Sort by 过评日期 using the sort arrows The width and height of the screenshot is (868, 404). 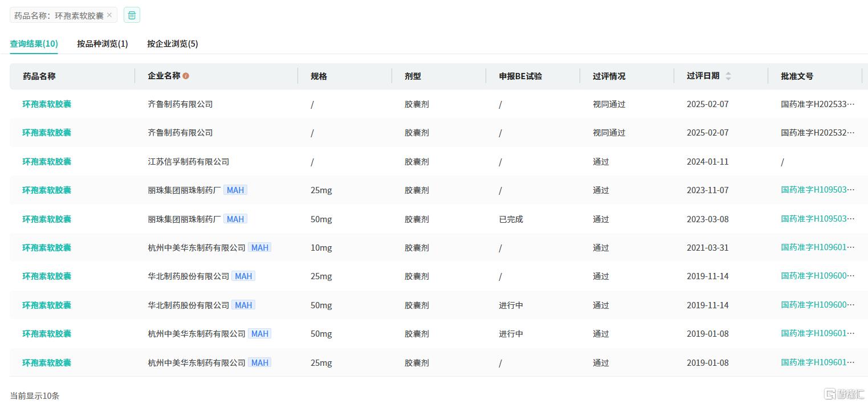pos(728,76)
